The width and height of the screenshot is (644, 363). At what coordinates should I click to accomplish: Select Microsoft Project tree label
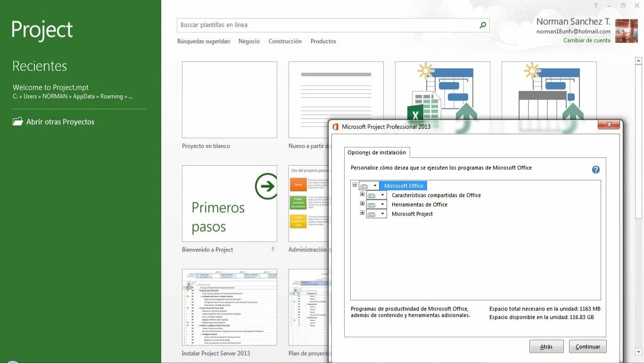pos(412,214)
